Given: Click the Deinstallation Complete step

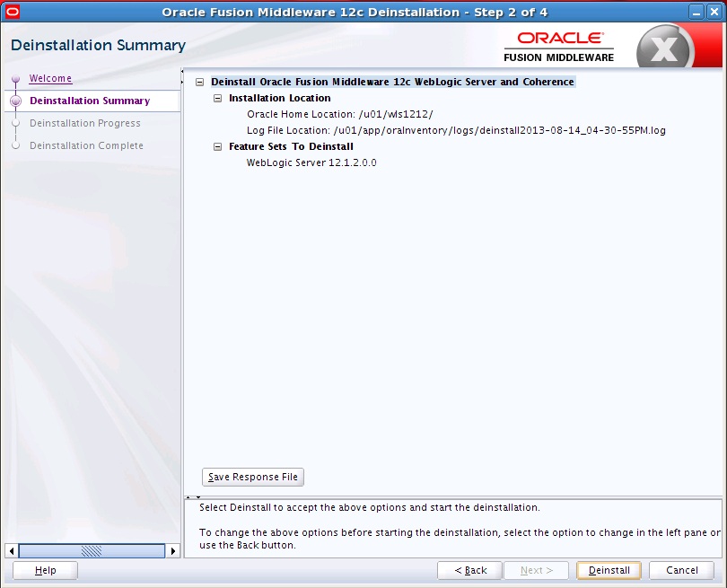Looking at the screenshot, I should [86, 145].
